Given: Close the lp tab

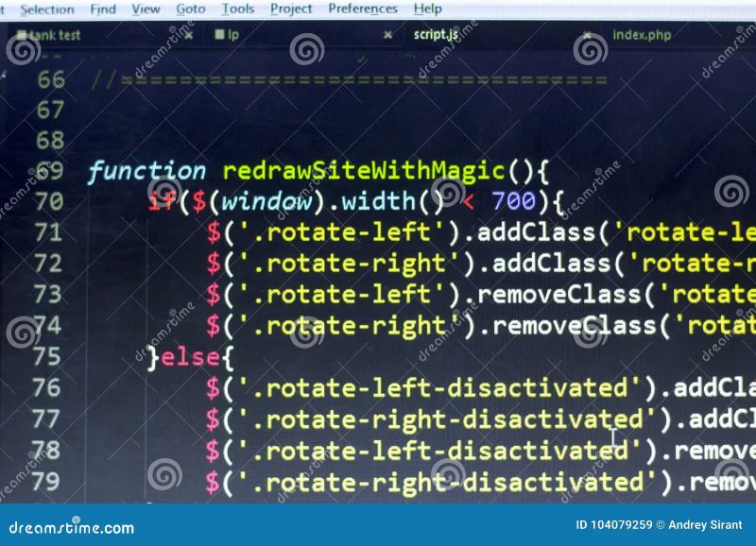Looking at the screenshot, I should point(387,33).
